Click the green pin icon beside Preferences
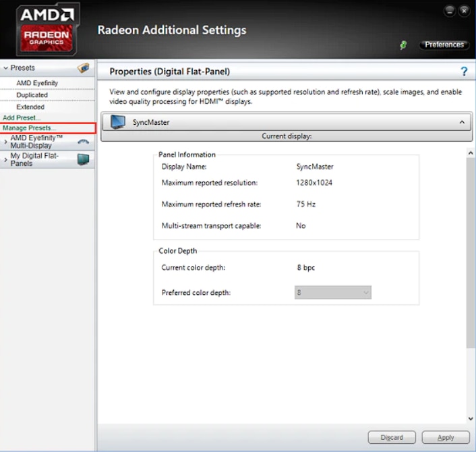 coord(403,45)
